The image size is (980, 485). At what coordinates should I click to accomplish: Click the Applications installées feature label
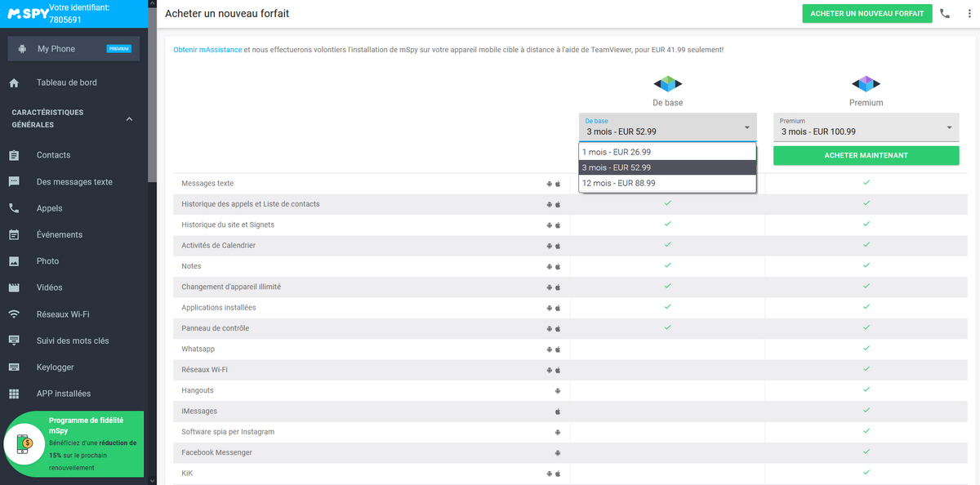point(219,308)
